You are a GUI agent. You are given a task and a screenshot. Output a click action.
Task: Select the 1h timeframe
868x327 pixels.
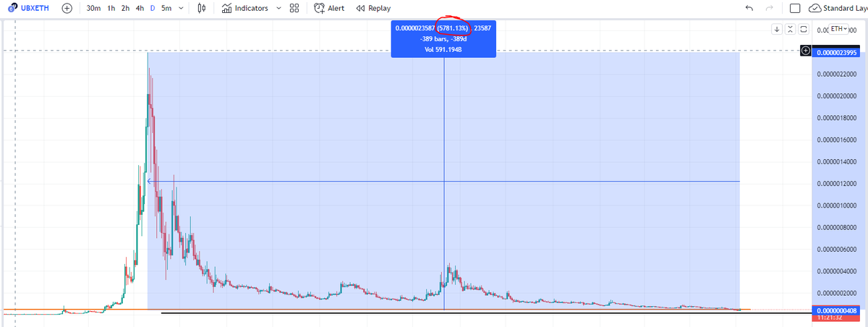[111, 8]
